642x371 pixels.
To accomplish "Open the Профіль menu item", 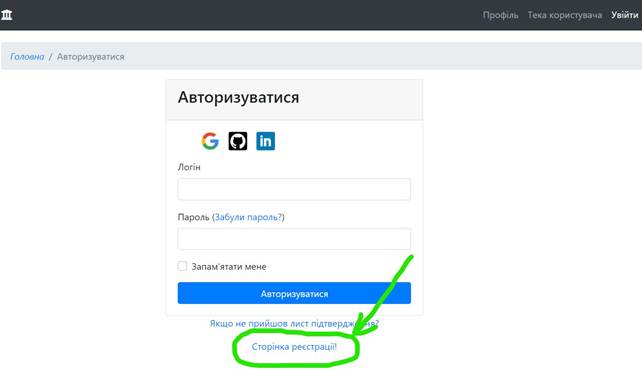I will [500, 15].
